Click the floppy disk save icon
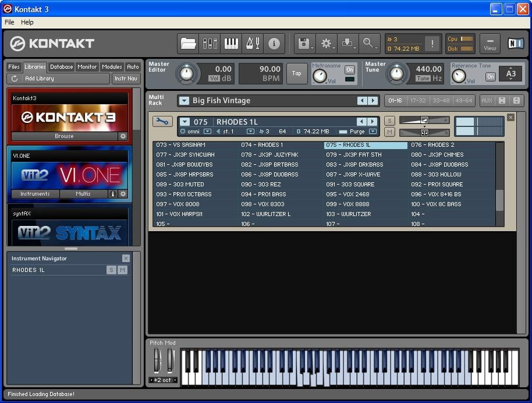This screenshot has height=403, width=532. (304, 43)
